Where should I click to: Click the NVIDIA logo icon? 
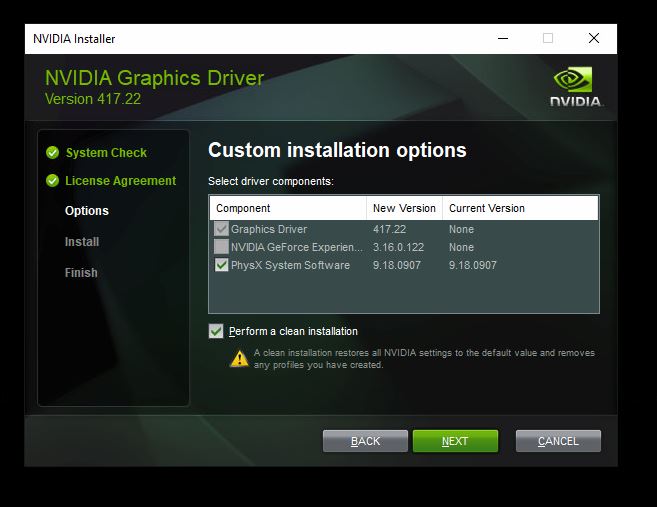point(576,87)
